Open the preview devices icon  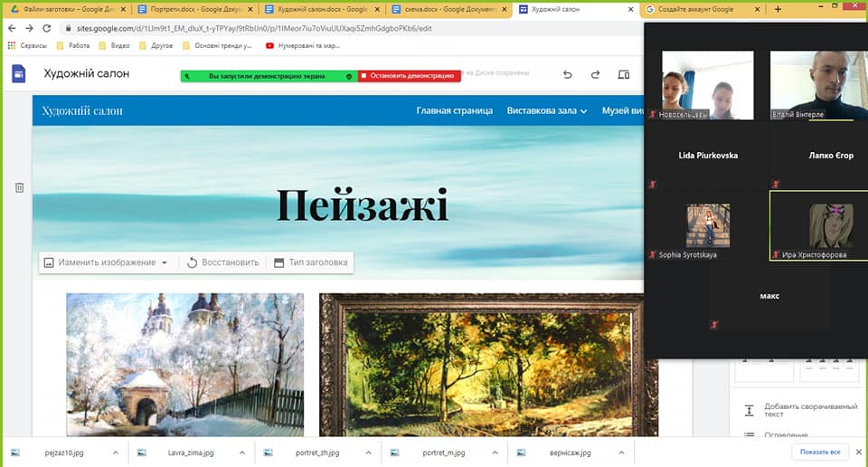pyautogui.click(x=624, y=74)
